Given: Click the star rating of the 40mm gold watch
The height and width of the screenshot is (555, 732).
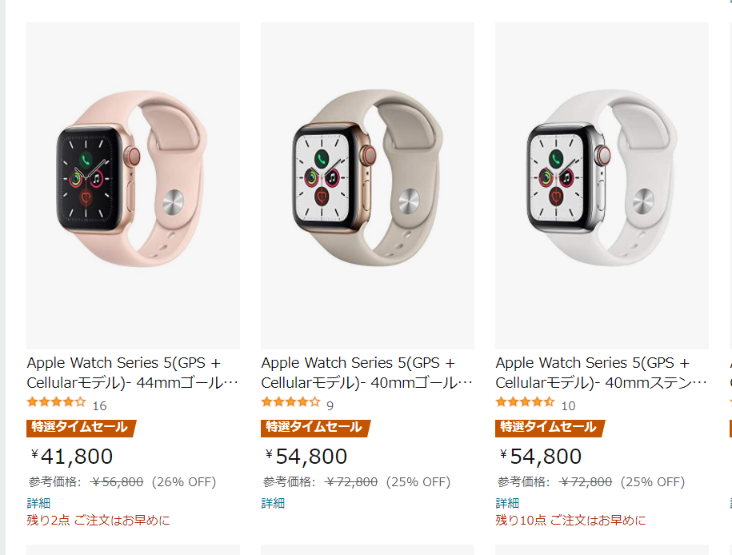Looking at the screenshot, I should click(291, 402).
